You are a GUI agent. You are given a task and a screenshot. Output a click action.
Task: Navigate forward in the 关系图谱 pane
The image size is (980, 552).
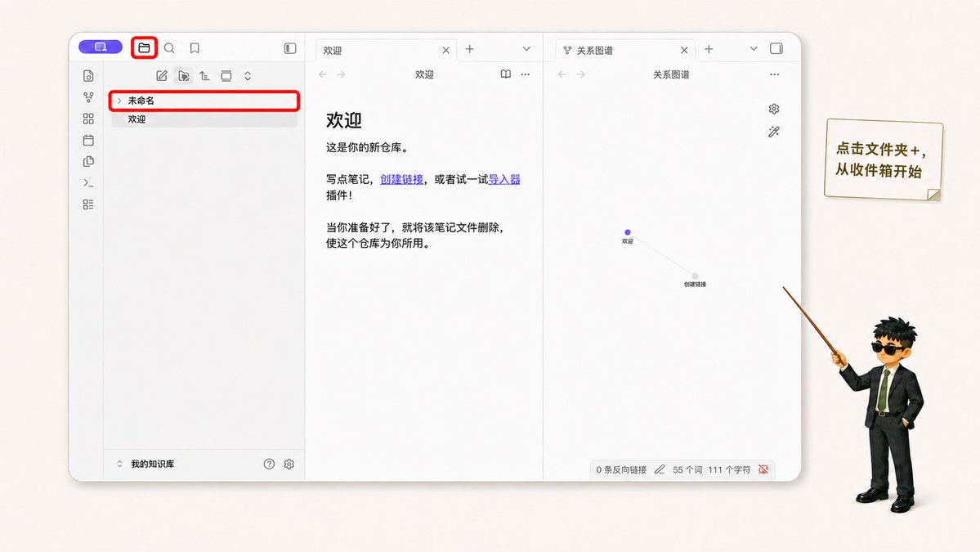[x=580, y=74]
